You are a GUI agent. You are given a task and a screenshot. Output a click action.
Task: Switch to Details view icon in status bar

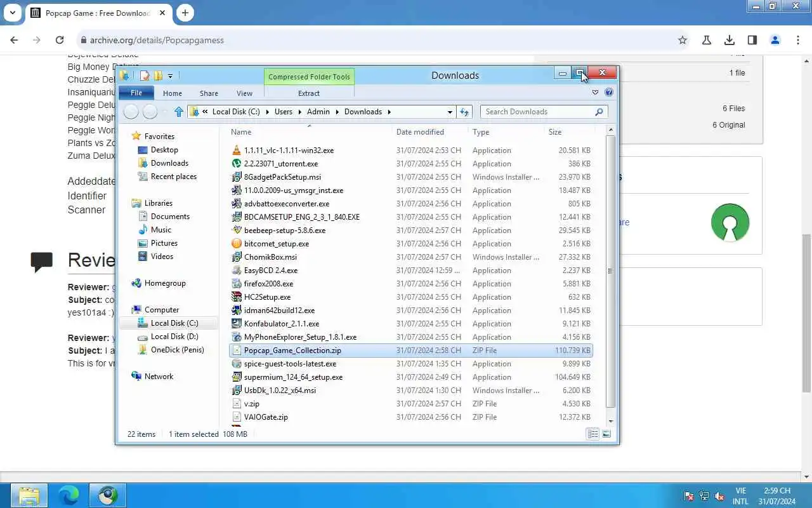(593, 434)
